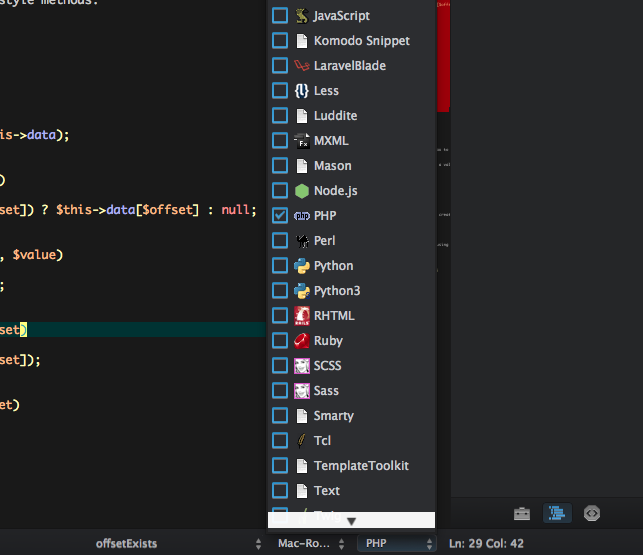Open the toolbox panel icon
643x555 pixels.
pyautogui.click(x=522, y=513)
